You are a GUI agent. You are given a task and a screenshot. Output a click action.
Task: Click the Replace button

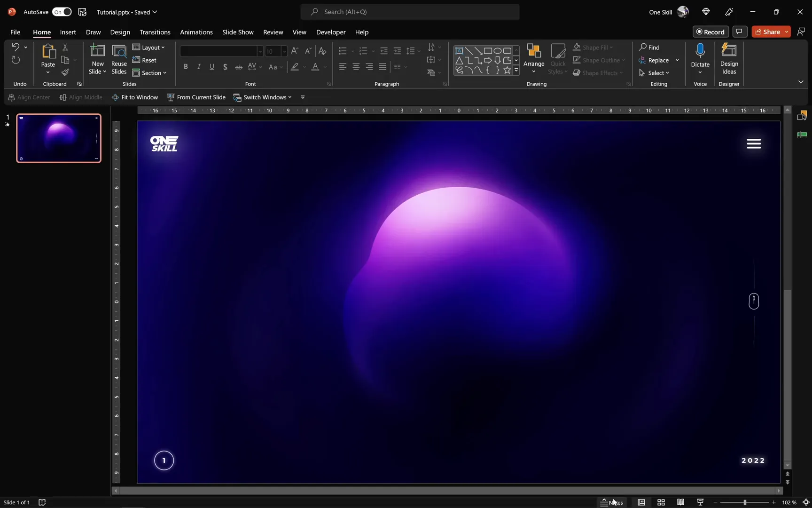(654, 60)
